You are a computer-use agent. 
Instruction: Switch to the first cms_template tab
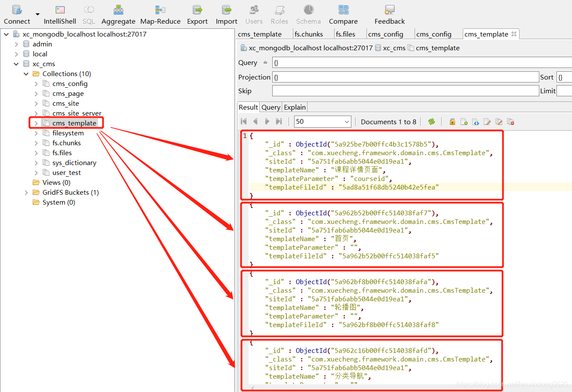tap(260, 34)
